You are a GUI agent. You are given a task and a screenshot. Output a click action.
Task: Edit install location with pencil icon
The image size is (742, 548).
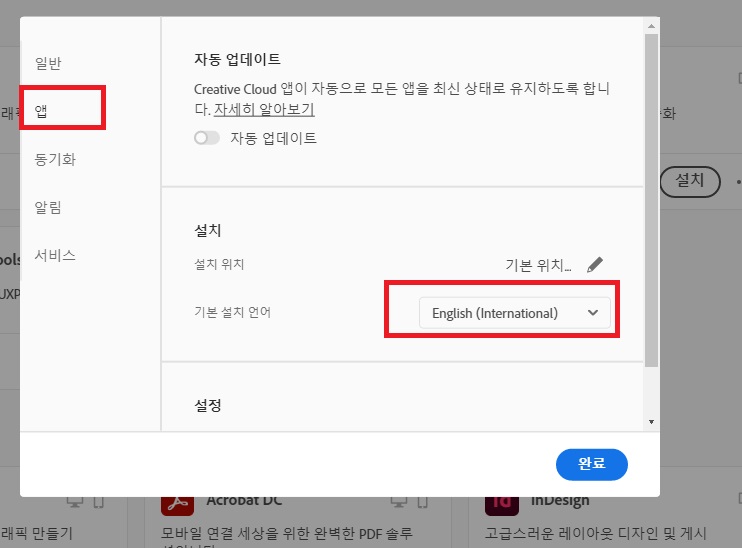click(x=595, y=265)
